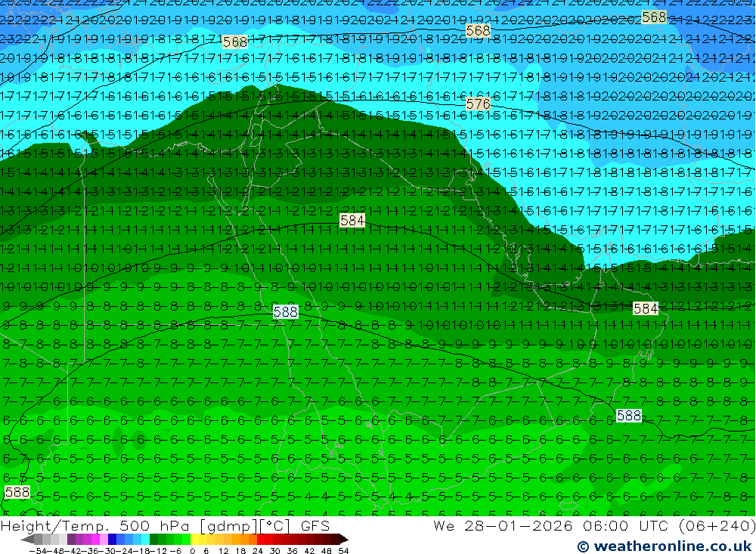Click the "500 hPa" level text
The height and width of the screenshot is (554, 756).
[154, 526]
